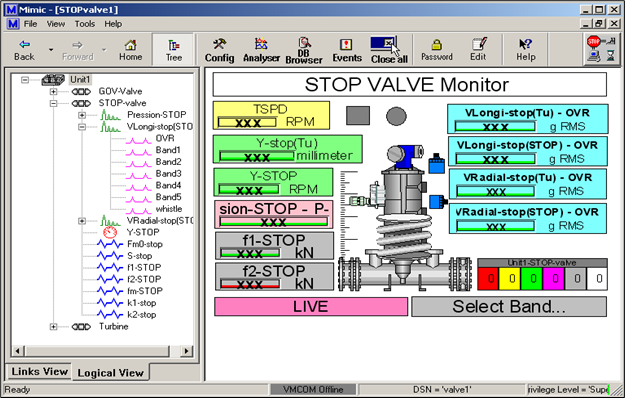Launch the Analyser tool

(261, 50)
